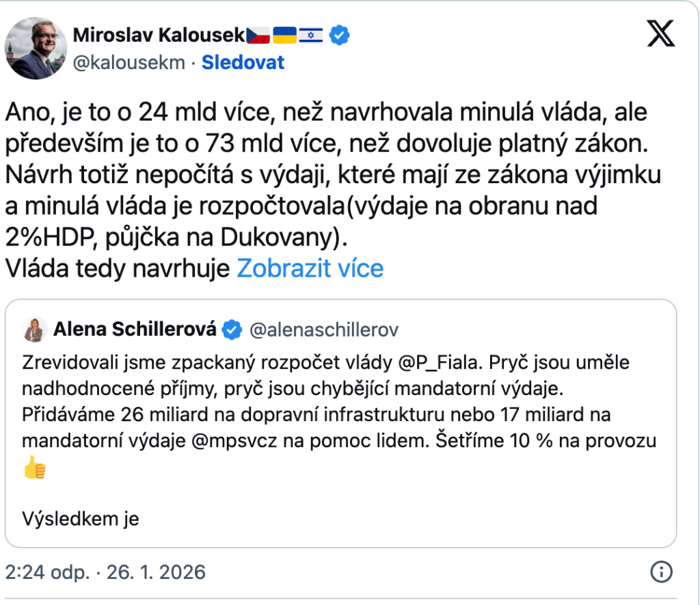Click Alena Schillerová's verified badge
The width and height of the screenshot is (700, 605).
tap(233, 330)
